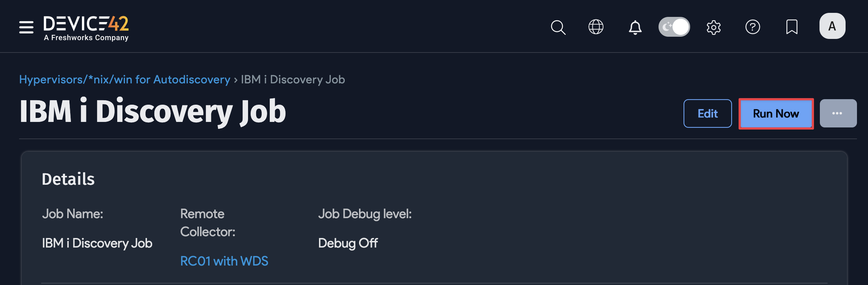Click the theme slider control
The image size is (868, 285).
pos(674,27)
